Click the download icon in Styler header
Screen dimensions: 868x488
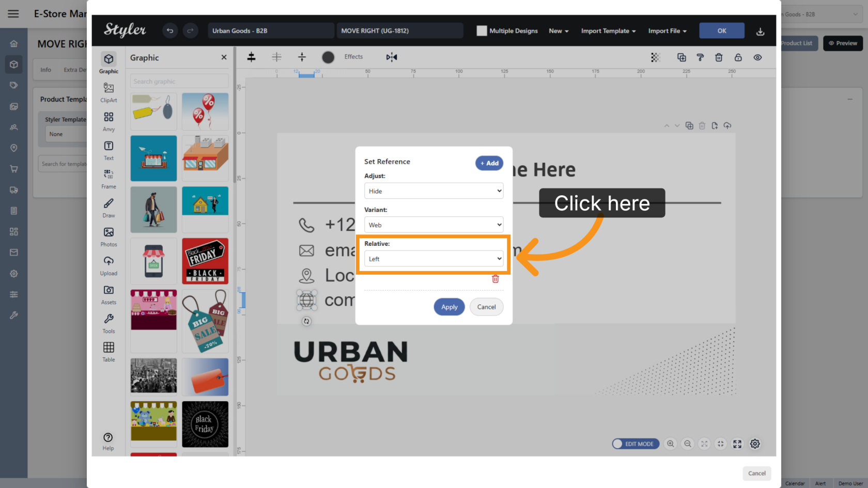click(760, 32)
